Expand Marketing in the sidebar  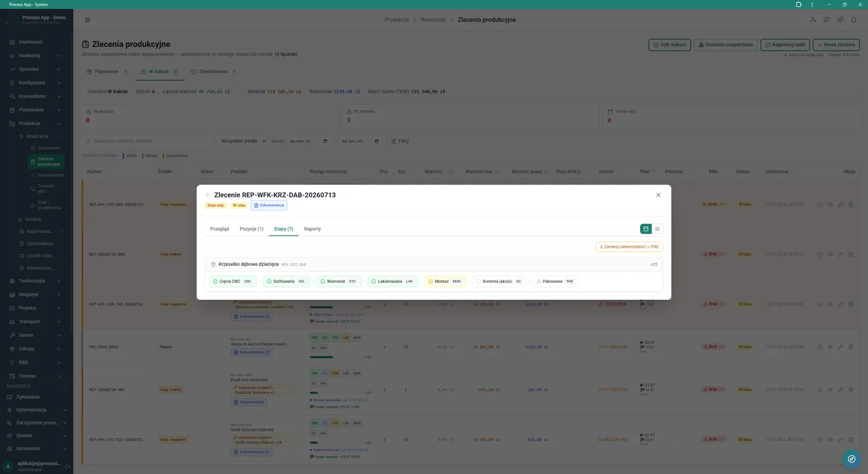(x=36, y=55)
